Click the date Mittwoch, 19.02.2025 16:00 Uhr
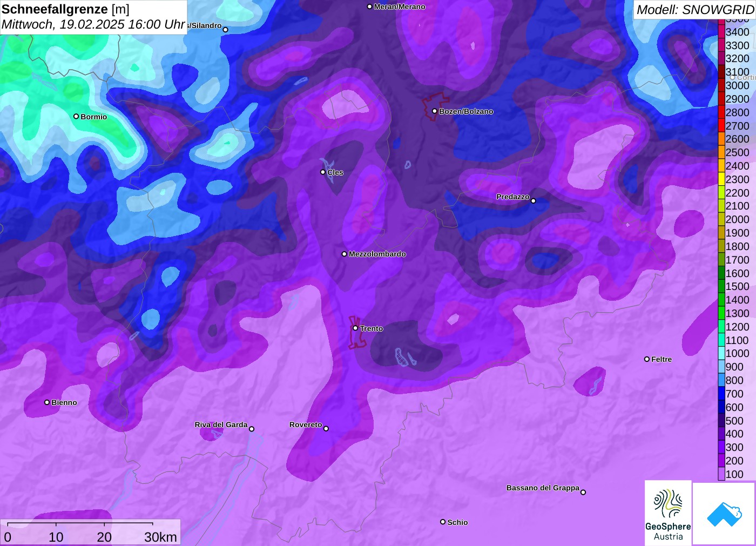This screenshot has height=546, width=756. (93, 24)
